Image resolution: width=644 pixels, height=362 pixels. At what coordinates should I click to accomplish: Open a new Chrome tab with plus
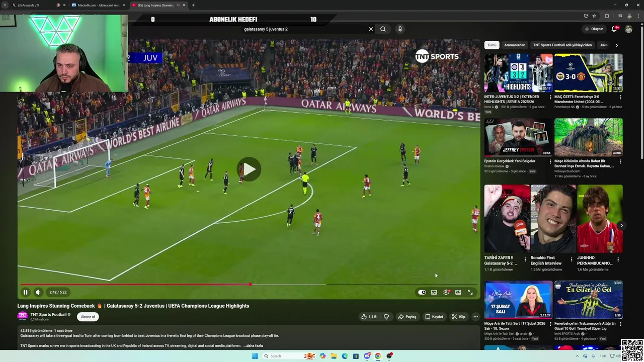(x=193, y=5)
